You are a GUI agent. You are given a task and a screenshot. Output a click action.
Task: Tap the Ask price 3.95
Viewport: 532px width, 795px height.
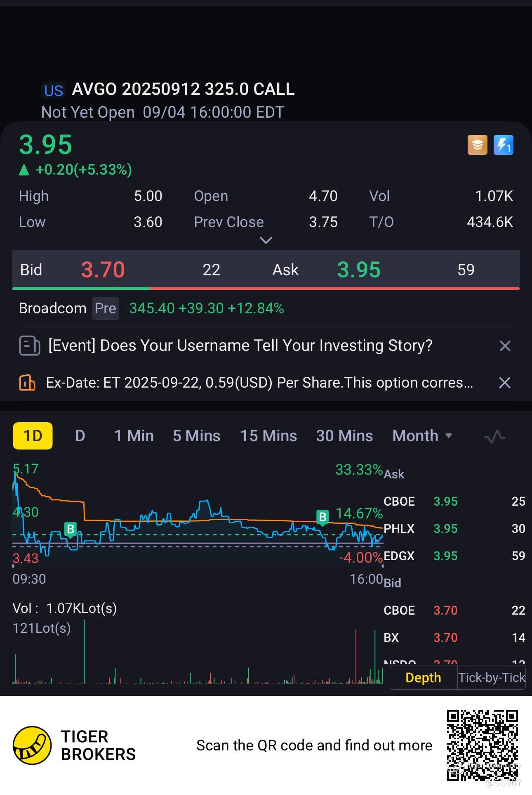coord(359,270)
